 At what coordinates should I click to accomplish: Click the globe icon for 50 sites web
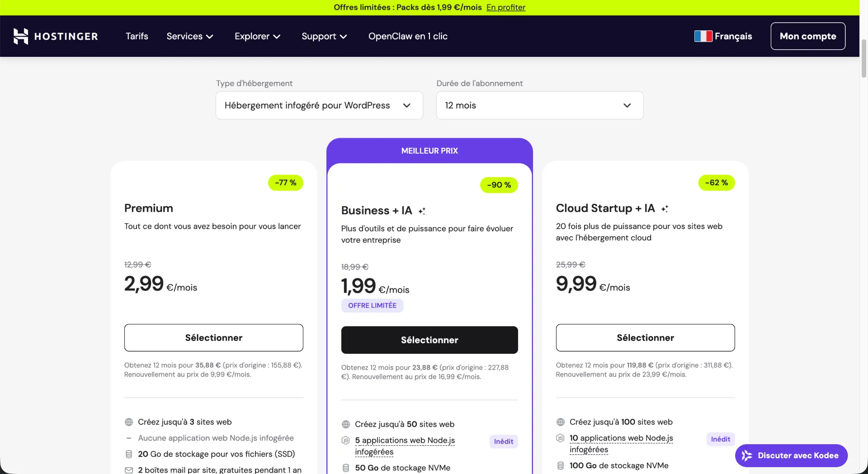click(345, 424)
